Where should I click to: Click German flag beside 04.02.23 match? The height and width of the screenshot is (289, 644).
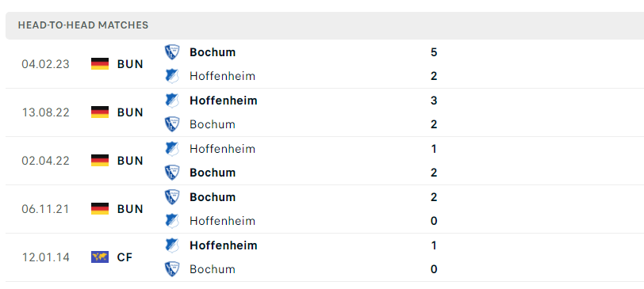pyautogui.click(x=100, y=64)
